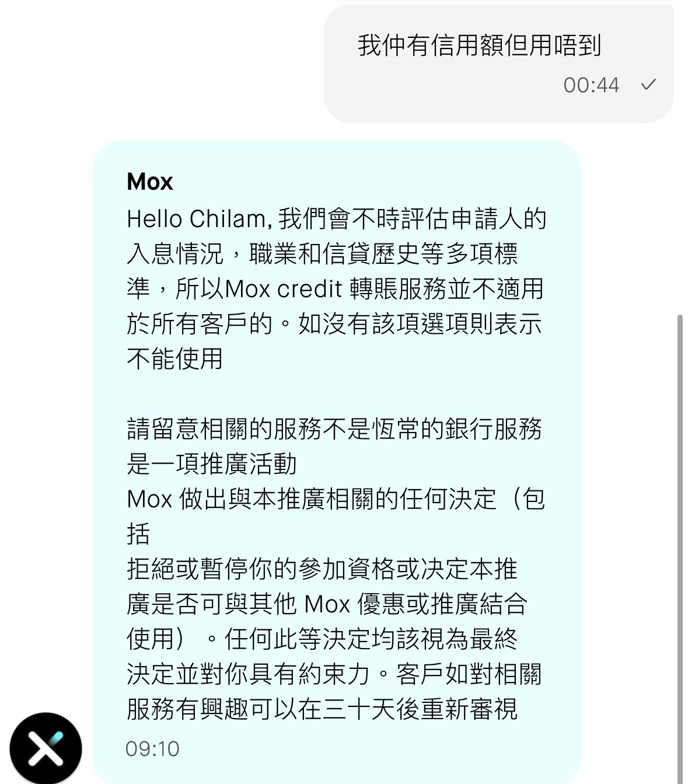Click the line starting 拒絕或暫停你的參加資格

322,569
